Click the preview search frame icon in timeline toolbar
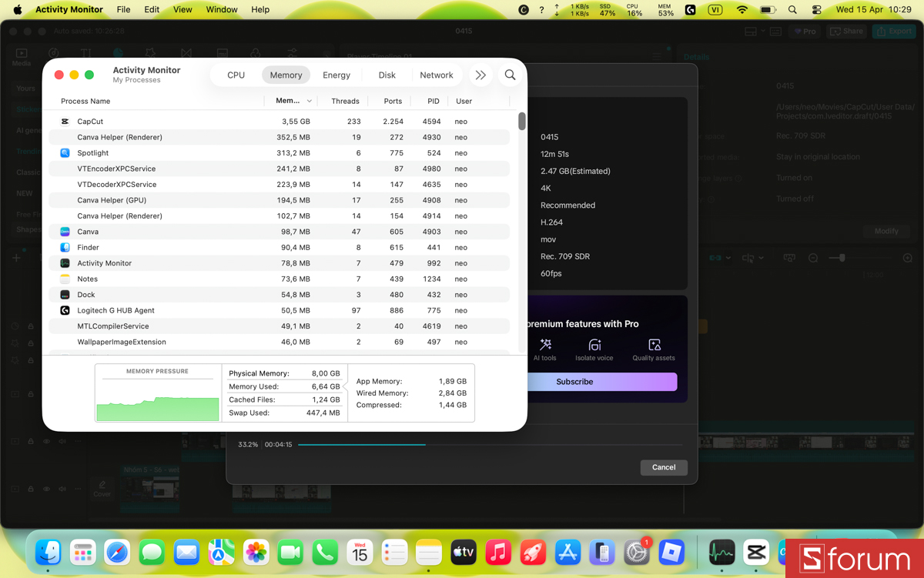The height and width of the screenshot is (578, 924). pos(789,258)
